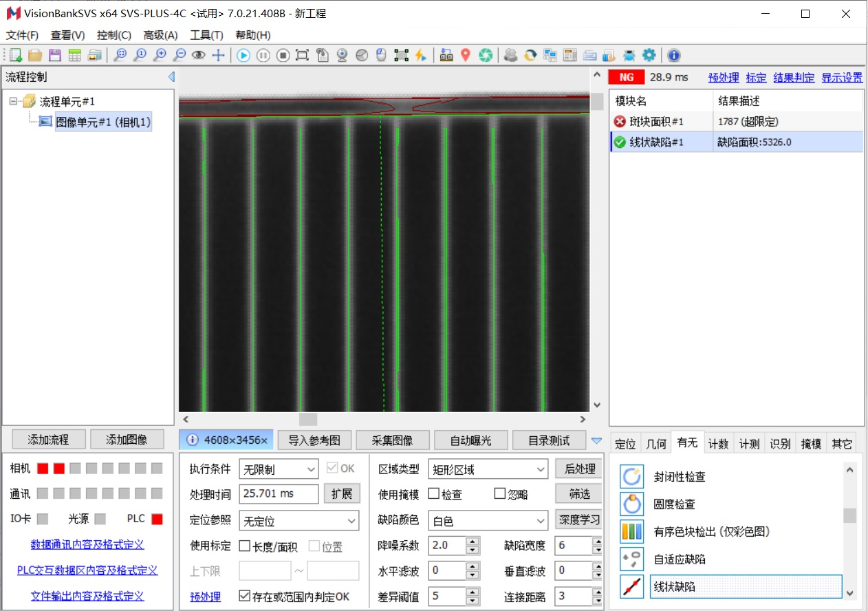Click the webcam icon in toolbar
The width and height of the screenshot is (868, 611).
click(342, 56)
